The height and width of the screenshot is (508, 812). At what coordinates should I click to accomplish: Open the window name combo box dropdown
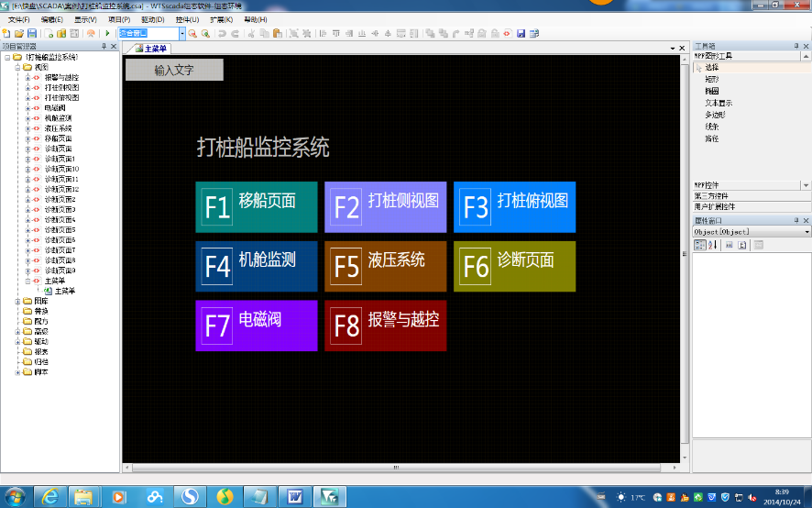181,33
